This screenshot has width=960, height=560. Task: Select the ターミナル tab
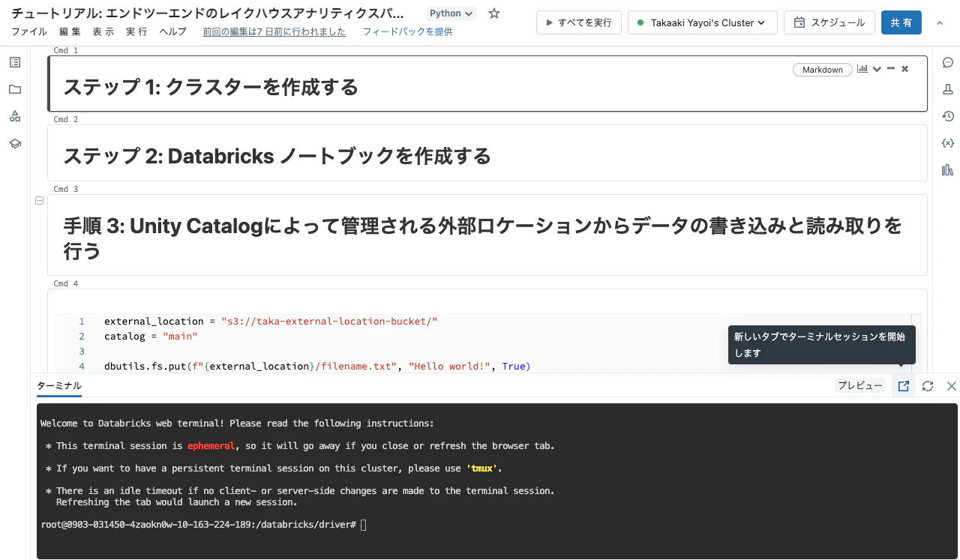click(x=59, y=386)
